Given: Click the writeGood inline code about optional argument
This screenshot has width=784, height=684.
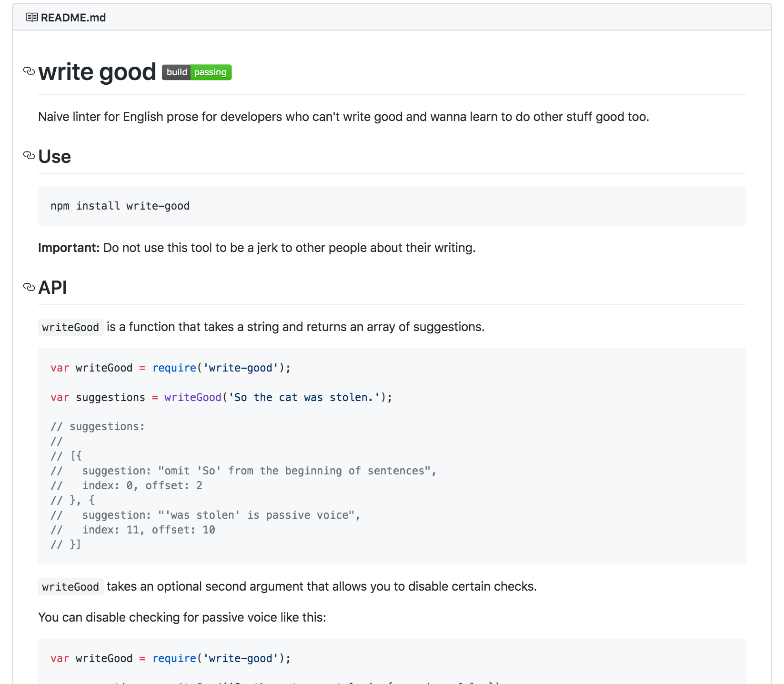Looking at the screenshot, I should (70, 587).
